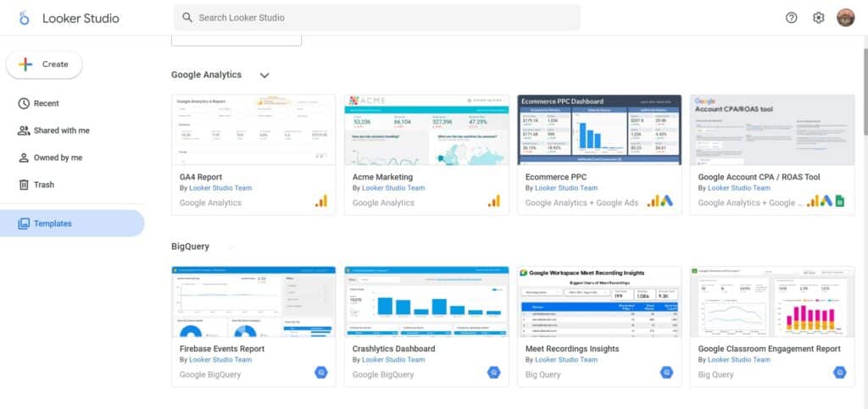Click the search magnifier icon
The width and height of the screenshot is (868, 409).
click(188, 18)
